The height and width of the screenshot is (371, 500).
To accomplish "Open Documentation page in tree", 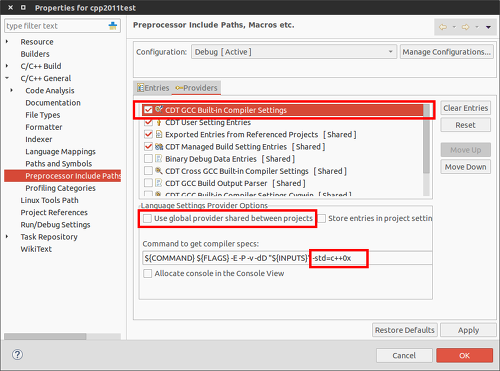I will tap(53, 103).
